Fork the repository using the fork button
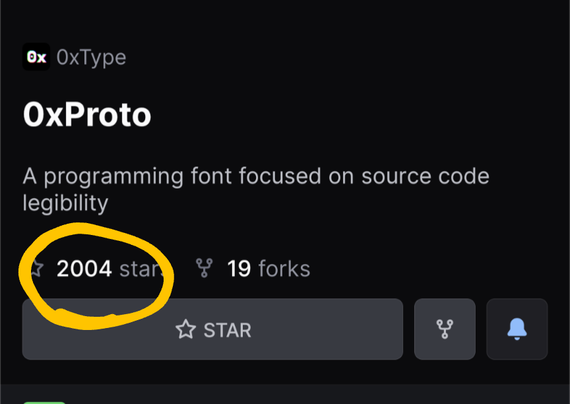Viewport: 570px width, 404px height. tap(445, 329)
